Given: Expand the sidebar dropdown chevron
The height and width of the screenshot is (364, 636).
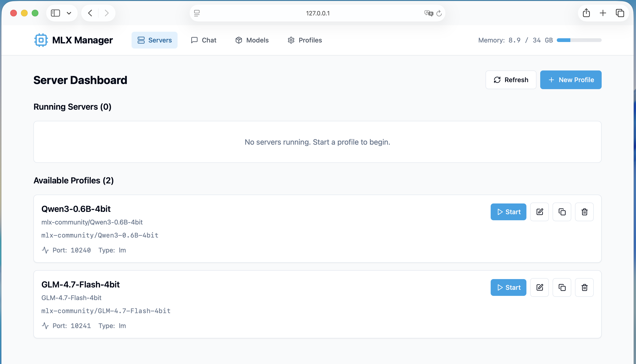Looking at the screenshot, I should (69, 13).
